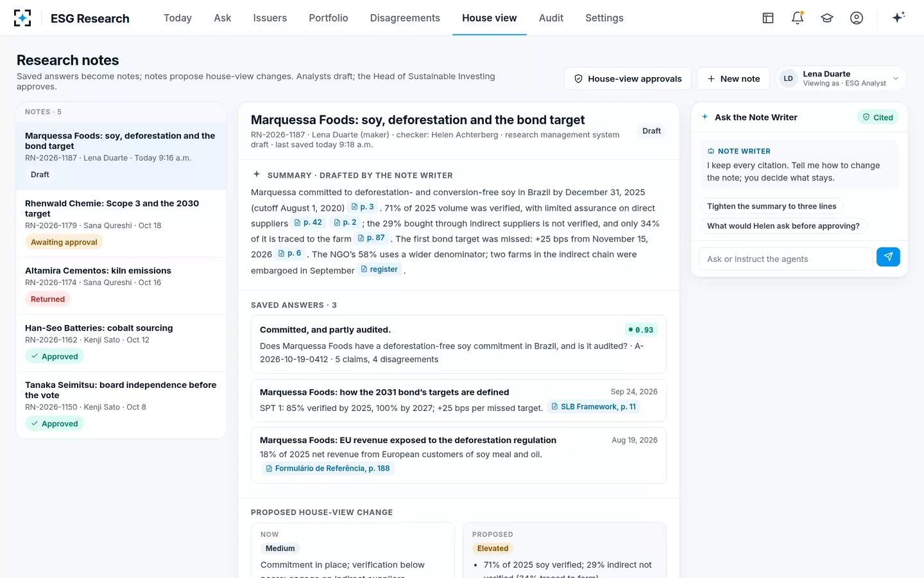
Task: Open the 'Committed, and partly audited.' saved answer
Action: [x=459, y=344]
